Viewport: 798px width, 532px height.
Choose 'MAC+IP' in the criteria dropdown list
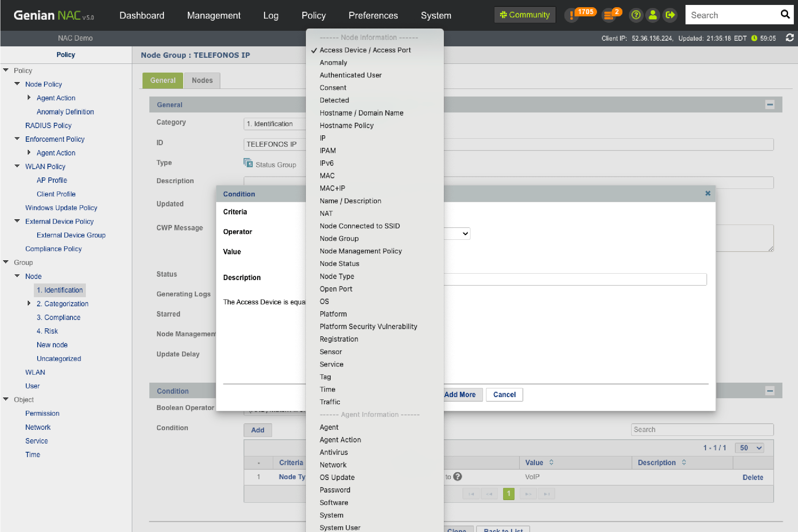(x=332, y=188)
